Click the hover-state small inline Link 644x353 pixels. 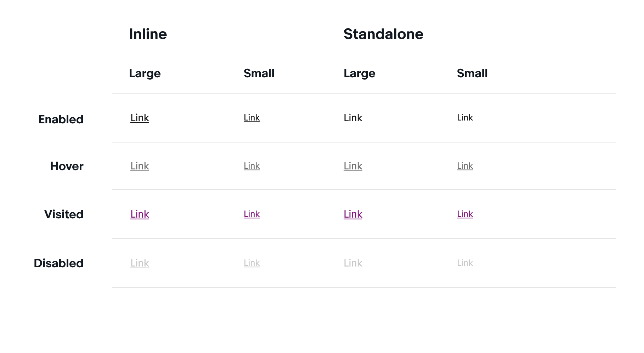(252, 166)
